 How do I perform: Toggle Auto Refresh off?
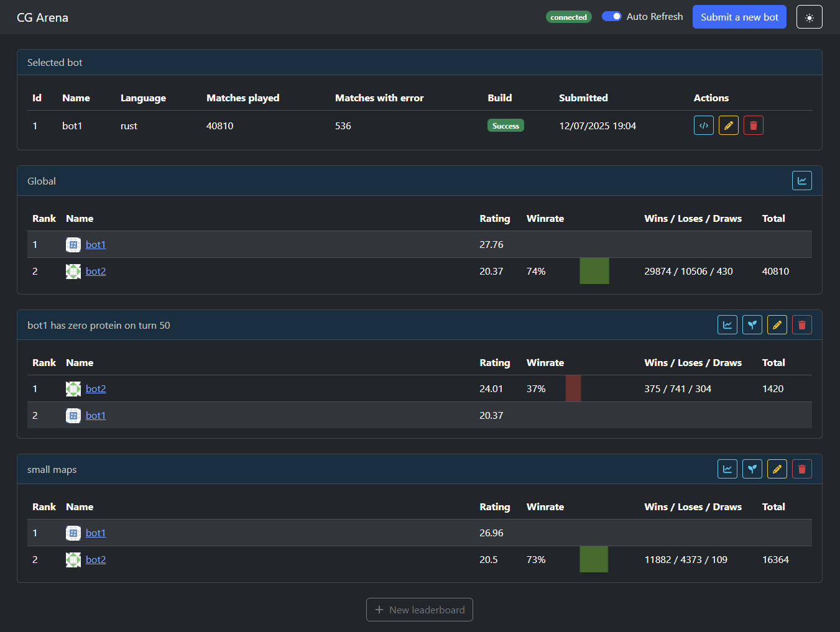click(612, 16)
